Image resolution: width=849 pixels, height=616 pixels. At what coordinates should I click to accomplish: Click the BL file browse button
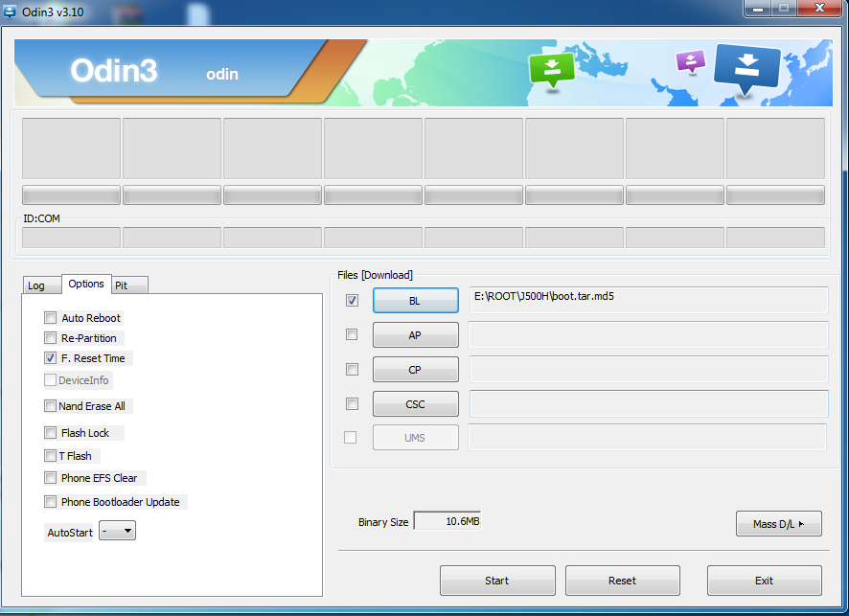click(x=415, y=301)
